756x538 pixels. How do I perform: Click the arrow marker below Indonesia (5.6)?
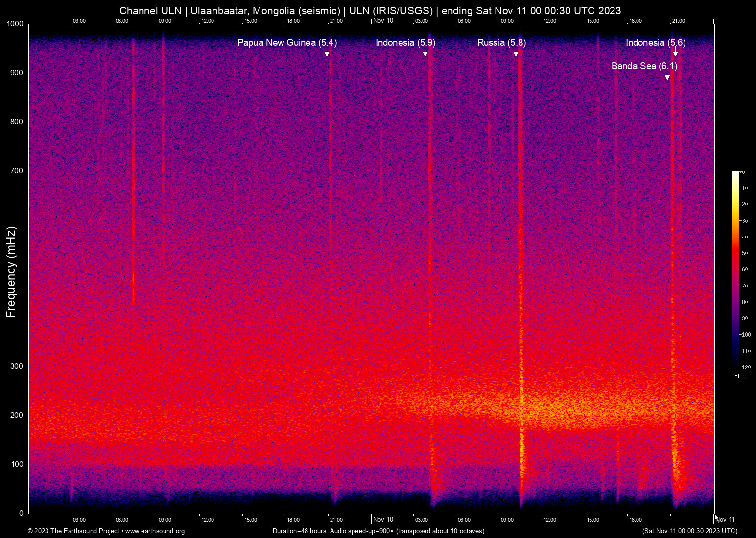676,53
